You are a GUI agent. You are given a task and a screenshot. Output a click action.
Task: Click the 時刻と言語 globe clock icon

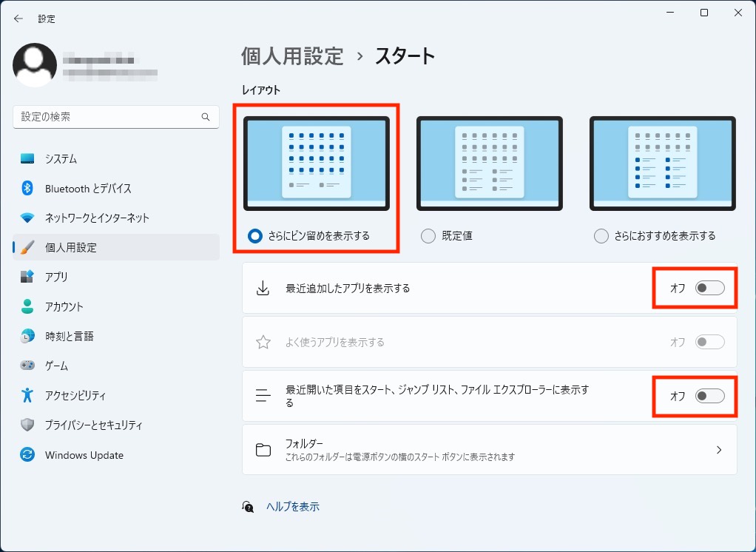27,336
